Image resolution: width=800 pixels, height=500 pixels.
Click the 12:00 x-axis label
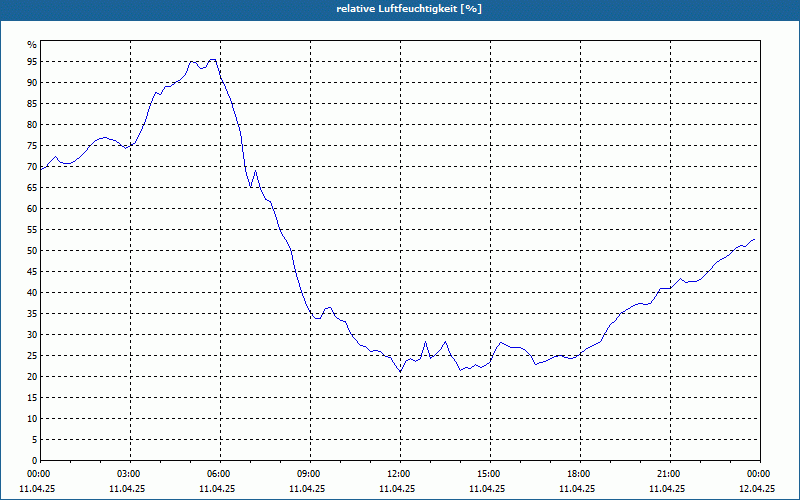click(398, 474)
